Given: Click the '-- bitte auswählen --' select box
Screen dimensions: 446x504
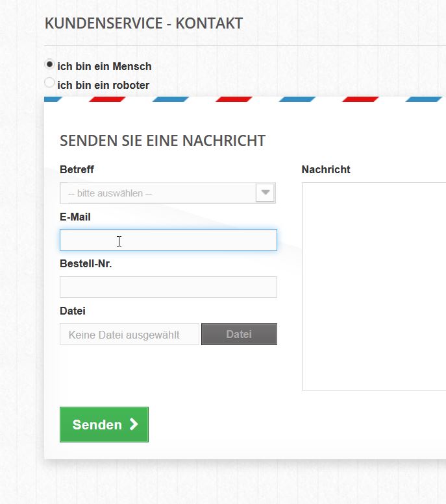Looking at the screenshot, I should click(x=167, y=193).
